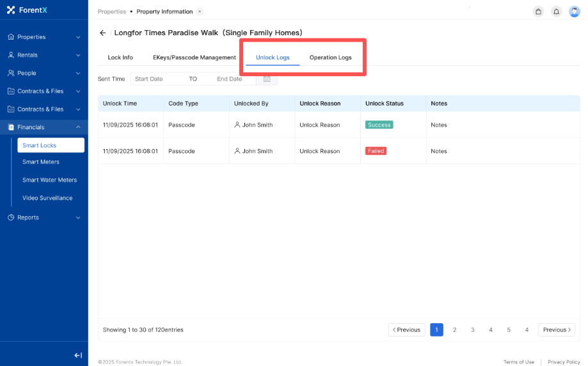Viewport: 588px width, 366px height.
Task: Close the Property Information breadcrumb tab
Action: [x=200, y=12]
